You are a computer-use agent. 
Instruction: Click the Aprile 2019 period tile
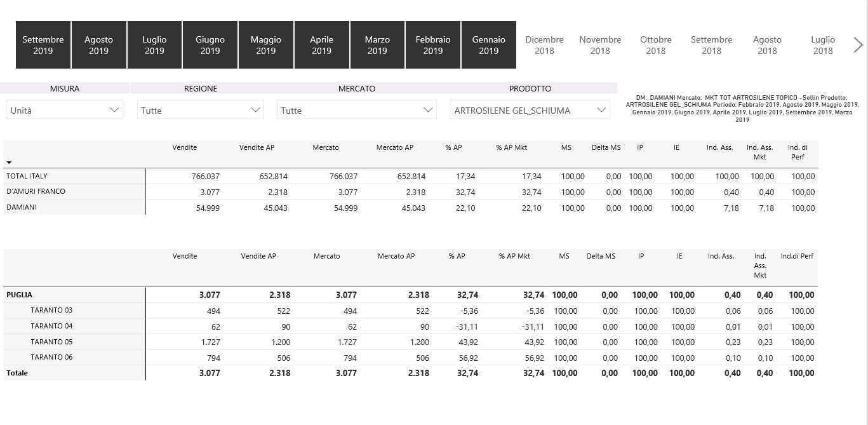pyautogui.click(x=321, y=44)
